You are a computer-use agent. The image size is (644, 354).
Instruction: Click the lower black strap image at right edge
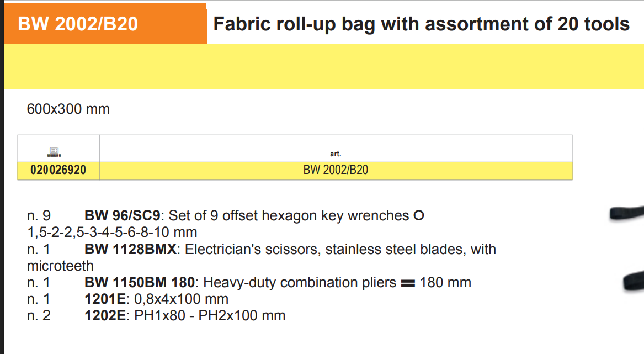click(x=633, y=282)
